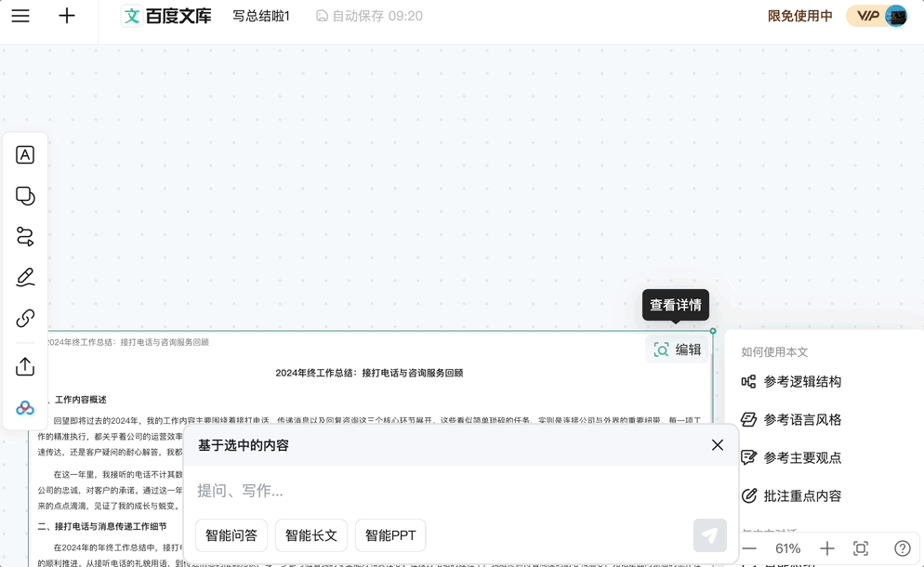Click the insert link icon
924x567 pixels.
pos(25,318)
